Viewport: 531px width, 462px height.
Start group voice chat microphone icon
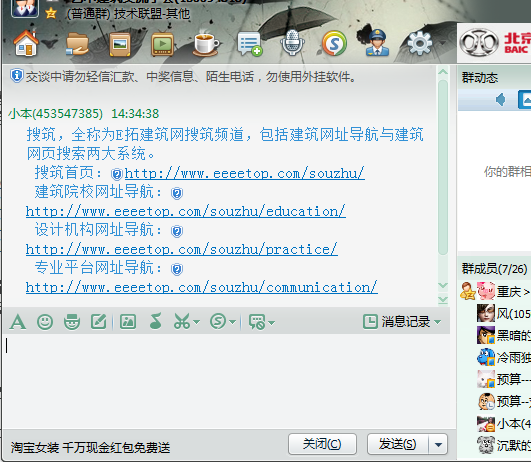292,43
